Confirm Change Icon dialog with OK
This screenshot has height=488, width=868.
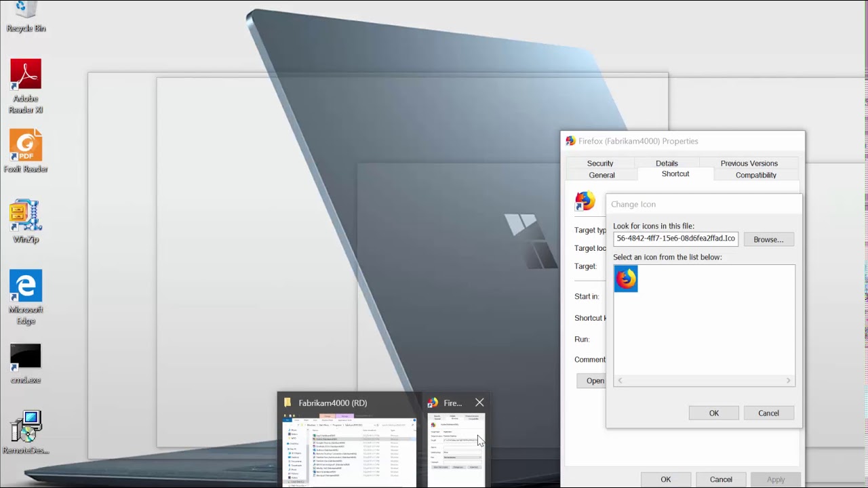[714, 413]
